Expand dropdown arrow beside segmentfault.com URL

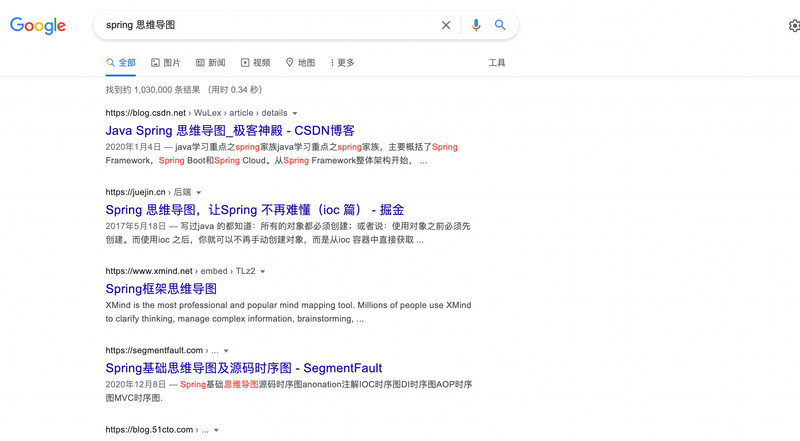(x=226, y=351)
